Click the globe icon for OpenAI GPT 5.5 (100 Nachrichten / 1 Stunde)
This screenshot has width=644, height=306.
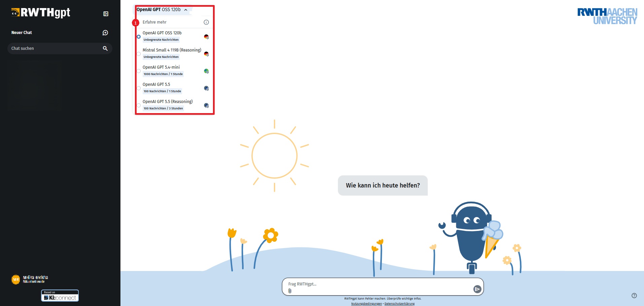point(206,88)
